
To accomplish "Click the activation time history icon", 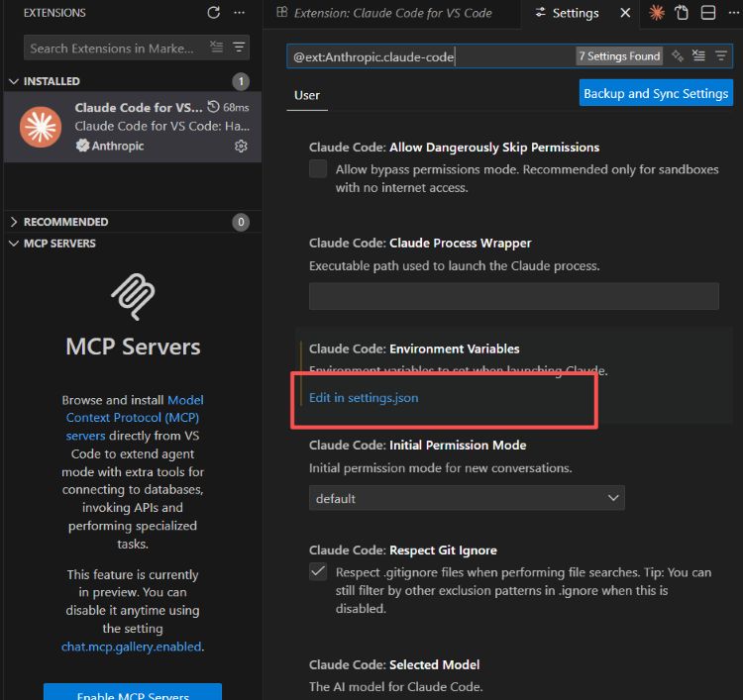I will (x=214, y=107).
